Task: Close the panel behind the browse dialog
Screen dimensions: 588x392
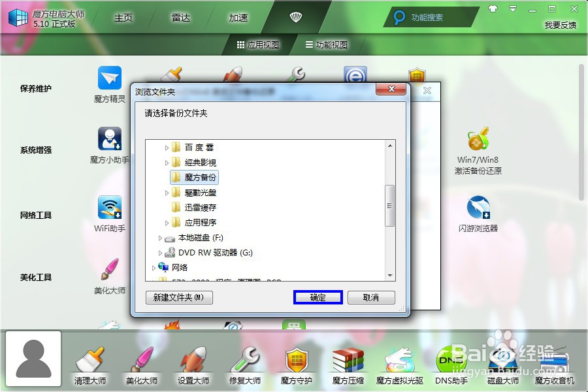Action: 427,90
